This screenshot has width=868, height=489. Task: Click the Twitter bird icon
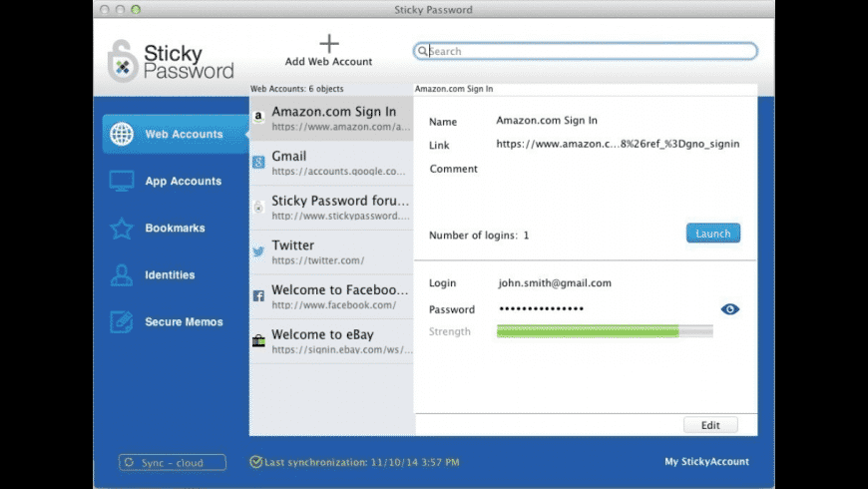(258, 251)
